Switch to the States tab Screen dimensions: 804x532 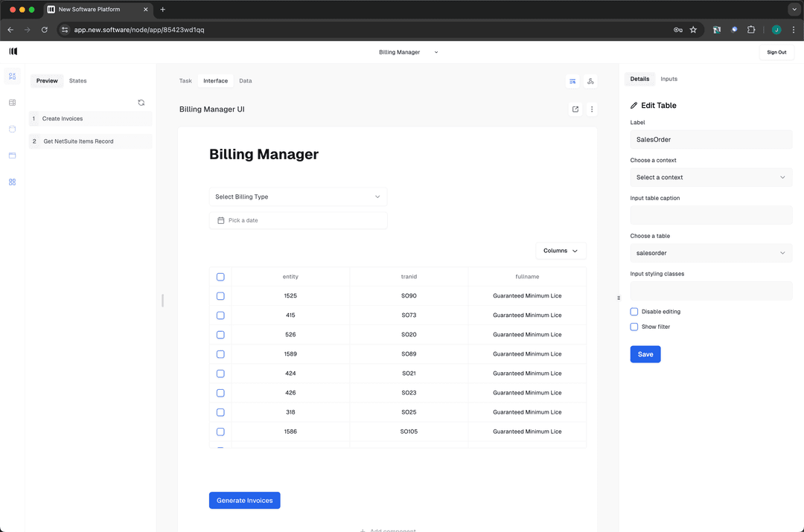pos(78,81)
